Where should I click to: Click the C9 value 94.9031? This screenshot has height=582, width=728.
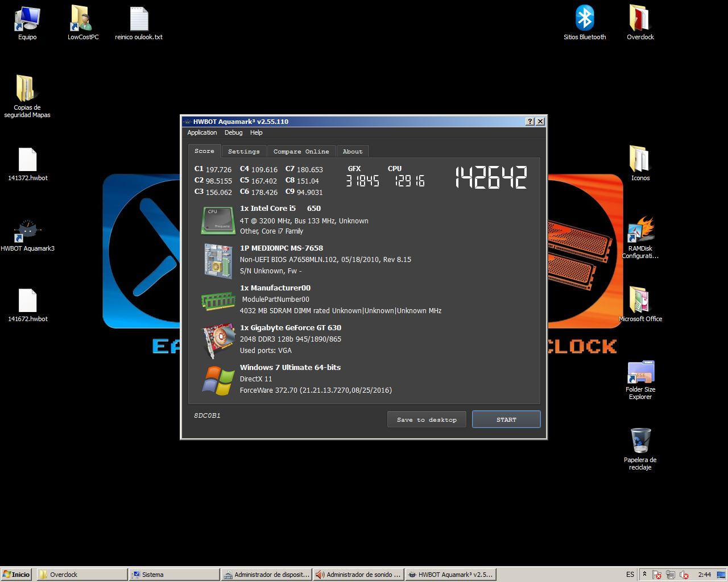(x=310, y=193)
